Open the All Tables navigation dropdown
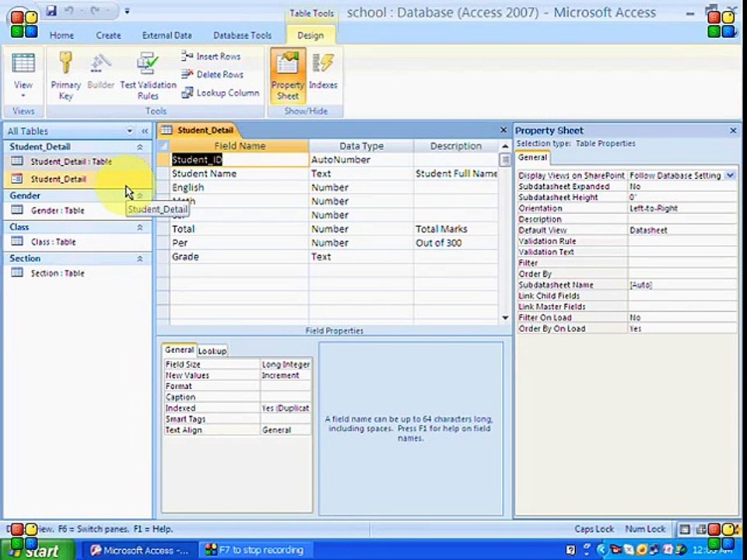Image resolution: width=747 pixels, height=560 pixels. (130, 131)
